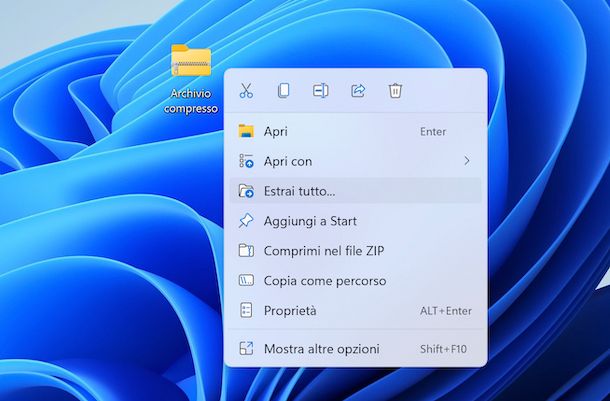Choose Copia come percorso

tap(356, 280)
